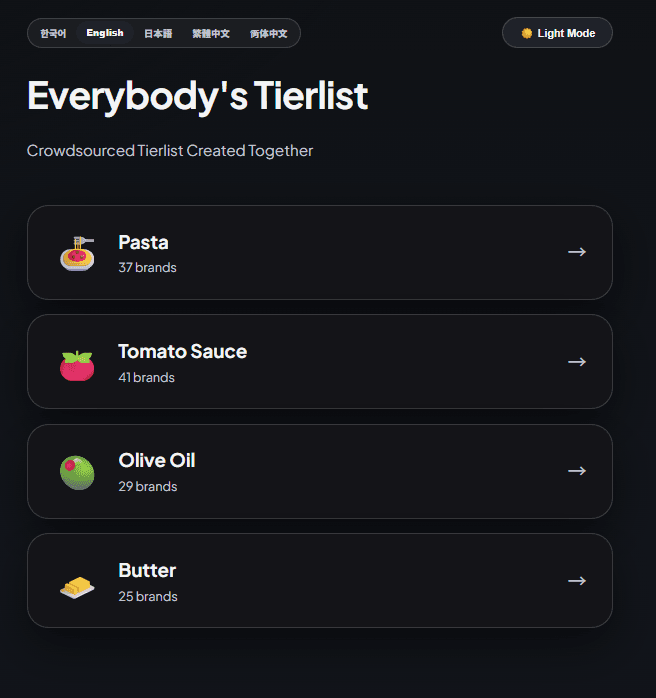656x698 pixels.
Task: Click the arrow on the Pasta card
Action: 576,252
